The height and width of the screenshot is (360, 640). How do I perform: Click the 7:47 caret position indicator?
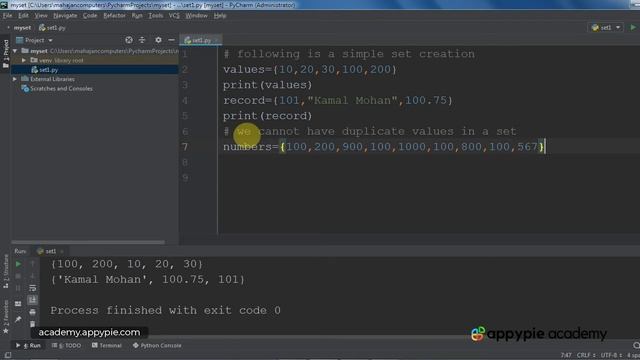pos(566,356)
